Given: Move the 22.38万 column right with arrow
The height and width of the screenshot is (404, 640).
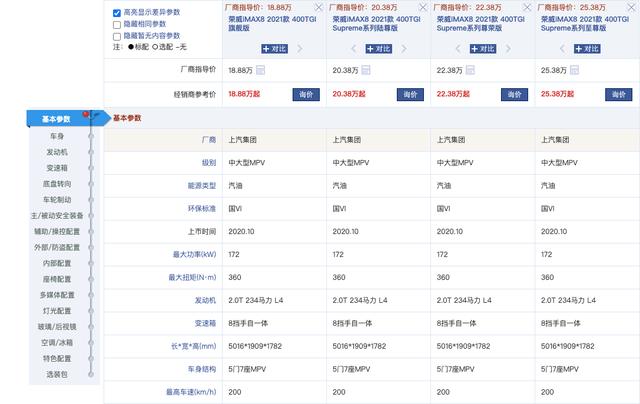Looking at the screenshot, I should pyautogui.click(x=508, y=49).
